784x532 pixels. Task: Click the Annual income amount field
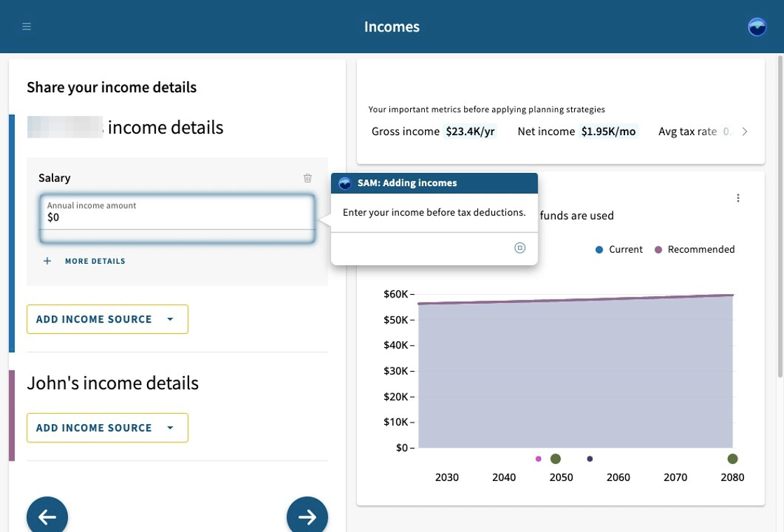click(177, 218)
